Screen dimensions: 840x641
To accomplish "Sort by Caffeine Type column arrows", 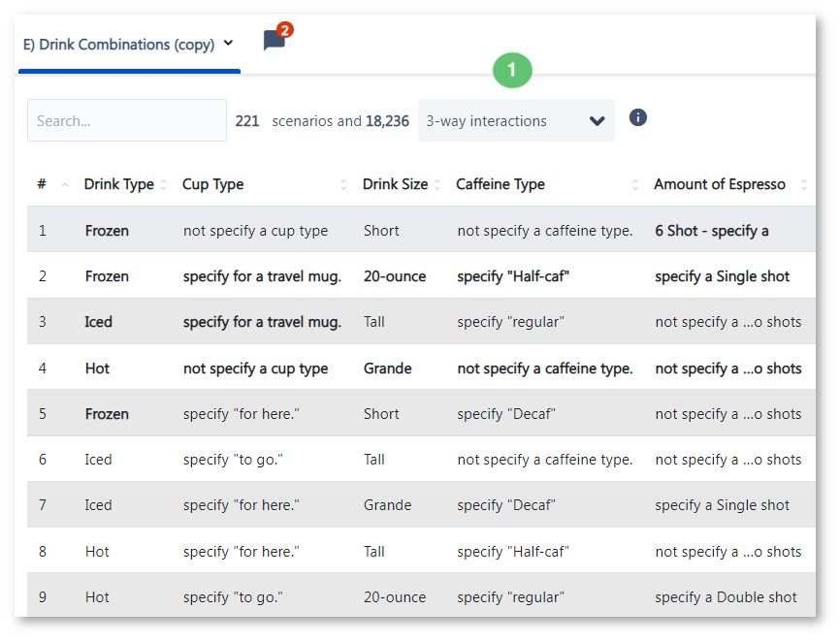I will click(634, 185).
